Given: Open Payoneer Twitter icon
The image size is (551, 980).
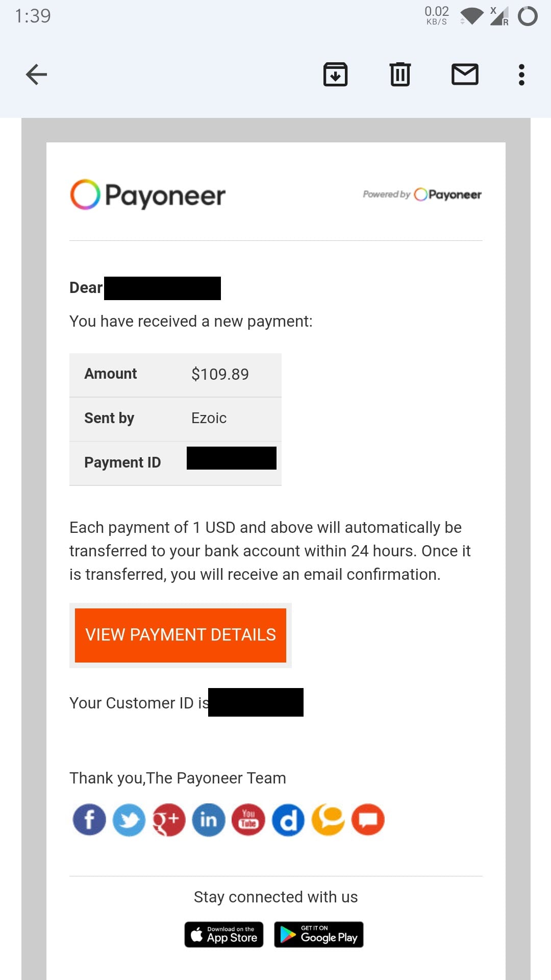Looking at the screenshot, I should coord(129,820).
